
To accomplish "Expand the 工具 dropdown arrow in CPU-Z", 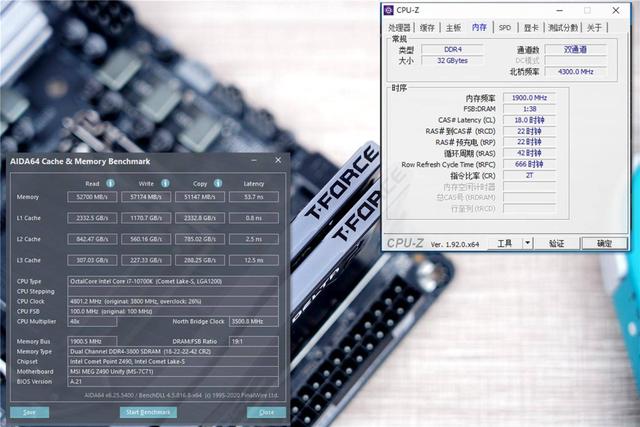I will [527, 244].
